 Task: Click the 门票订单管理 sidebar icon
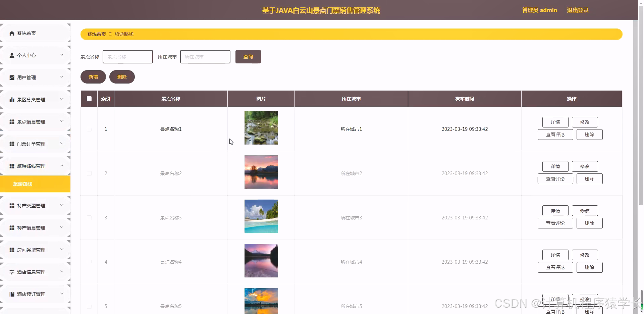[12, 144]
